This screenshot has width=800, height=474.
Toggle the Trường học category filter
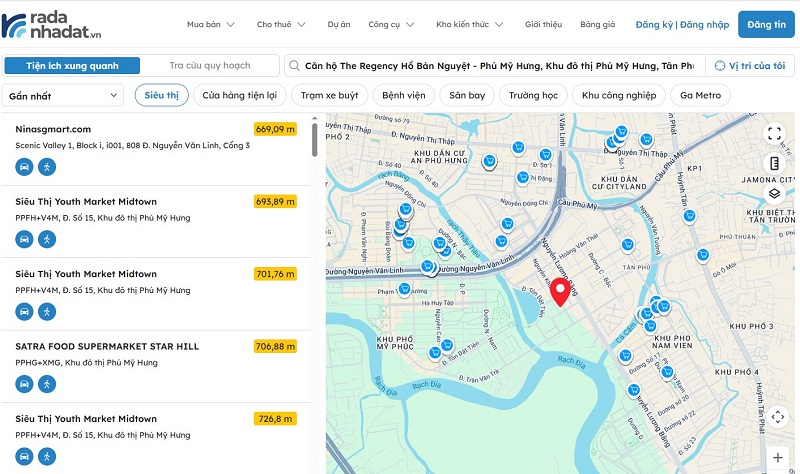(532, 96)
